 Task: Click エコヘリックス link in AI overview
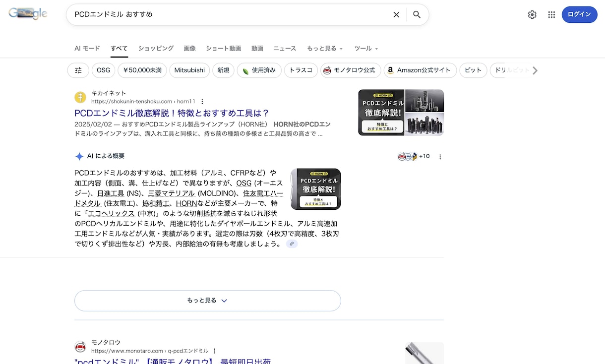(112, 213)
